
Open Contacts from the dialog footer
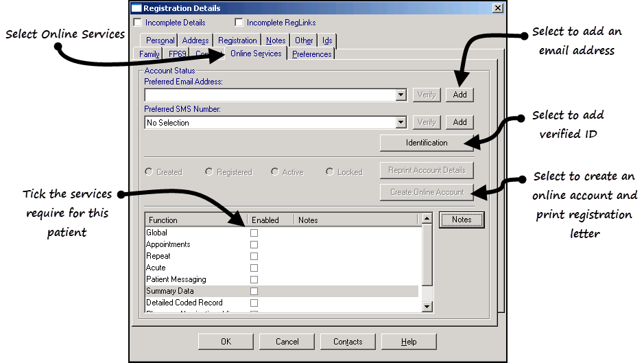coord(348,342)
